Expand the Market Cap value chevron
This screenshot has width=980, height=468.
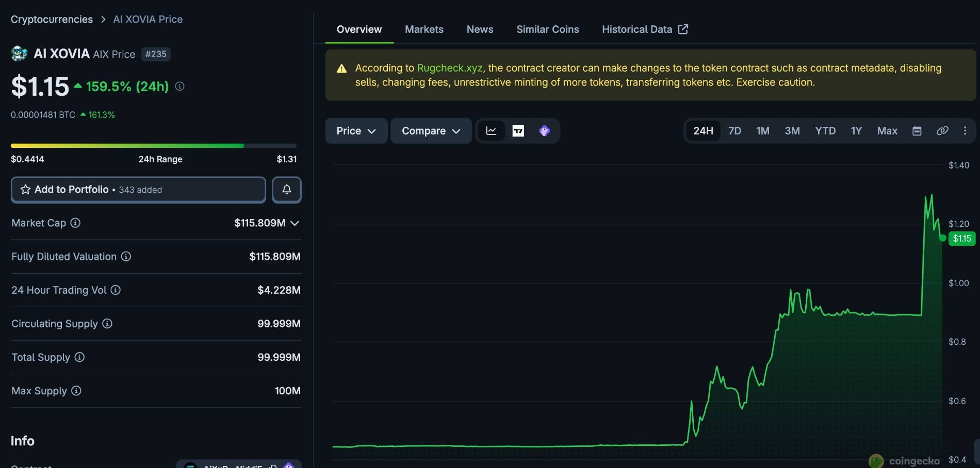(295, 223)
